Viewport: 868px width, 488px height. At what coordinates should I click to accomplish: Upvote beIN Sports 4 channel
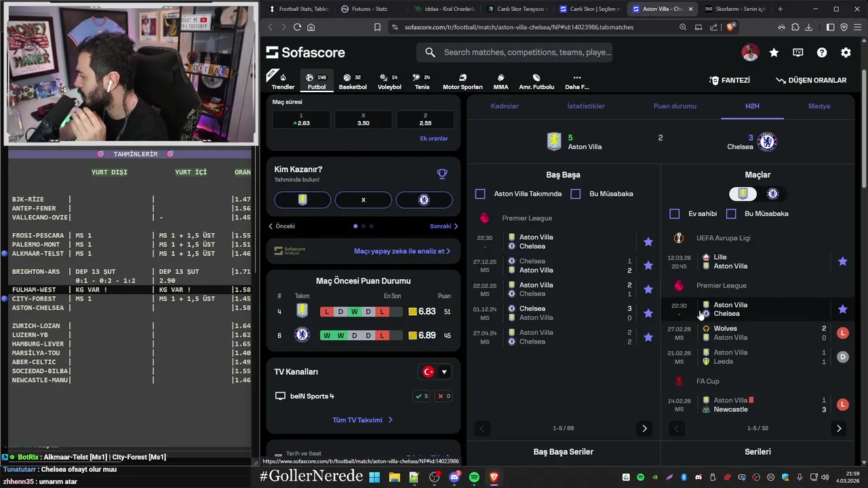(422, 396)
